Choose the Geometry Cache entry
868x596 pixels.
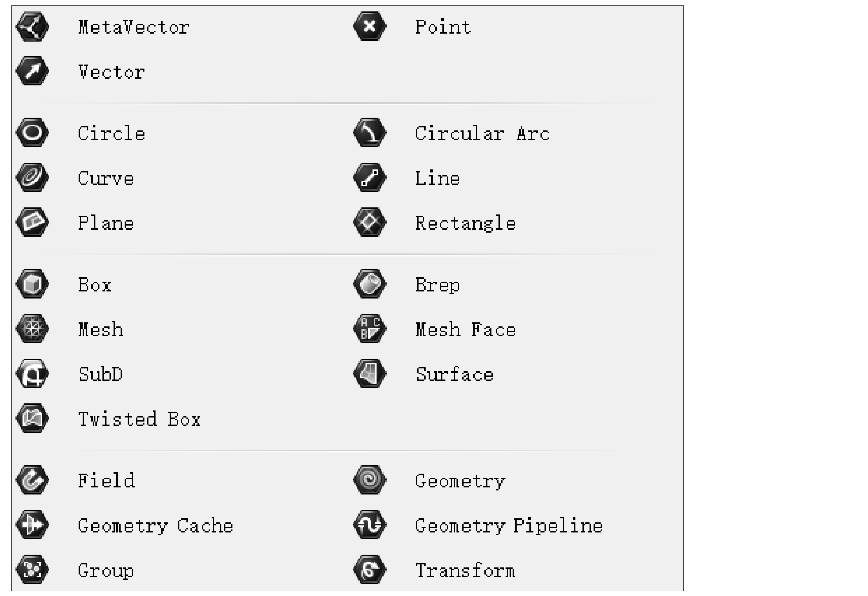(x=124, y=525)
